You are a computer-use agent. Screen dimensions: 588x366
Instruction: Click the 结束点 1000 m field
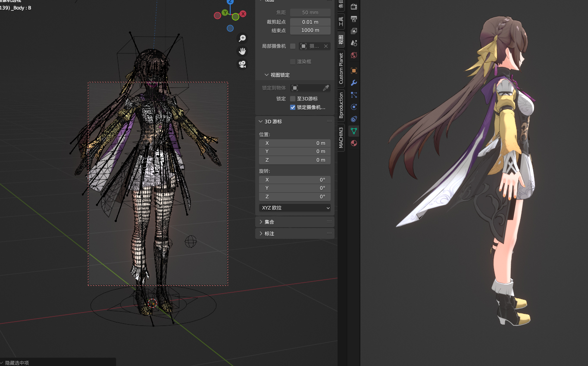(x=310, y=31)
